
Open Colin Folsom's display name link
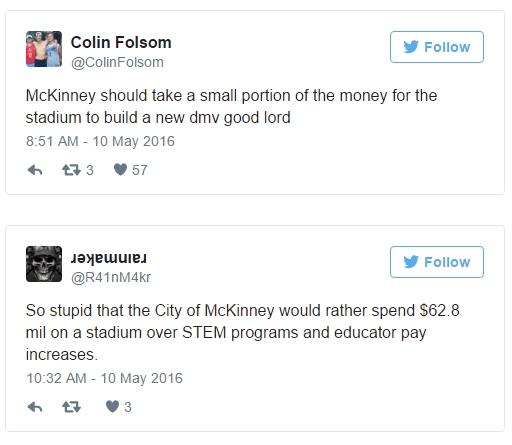[x=121, y=42]
